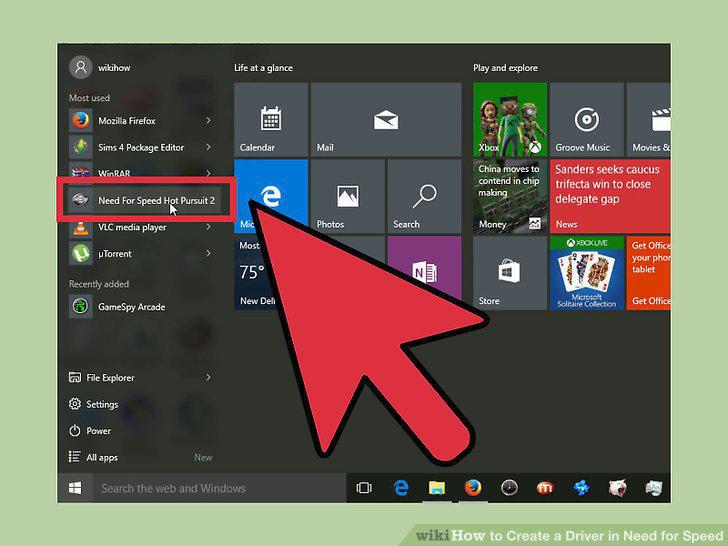Open File Explorer from the taskbar

click(x=437, y=488)
